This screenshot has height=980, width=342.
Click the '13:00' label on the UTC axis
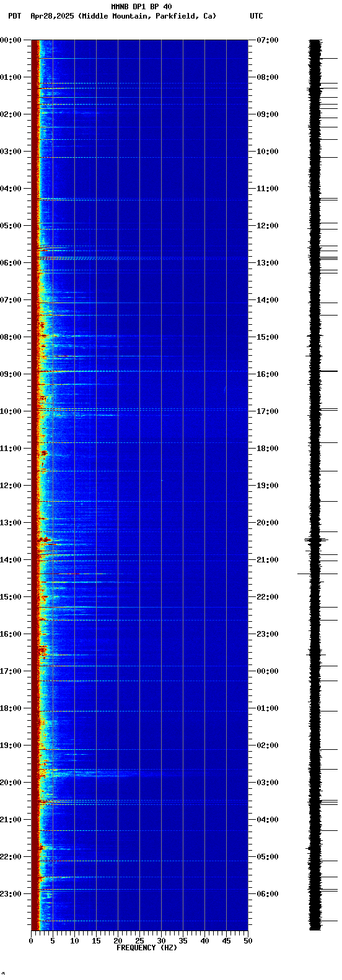click(x=268, y=263)
